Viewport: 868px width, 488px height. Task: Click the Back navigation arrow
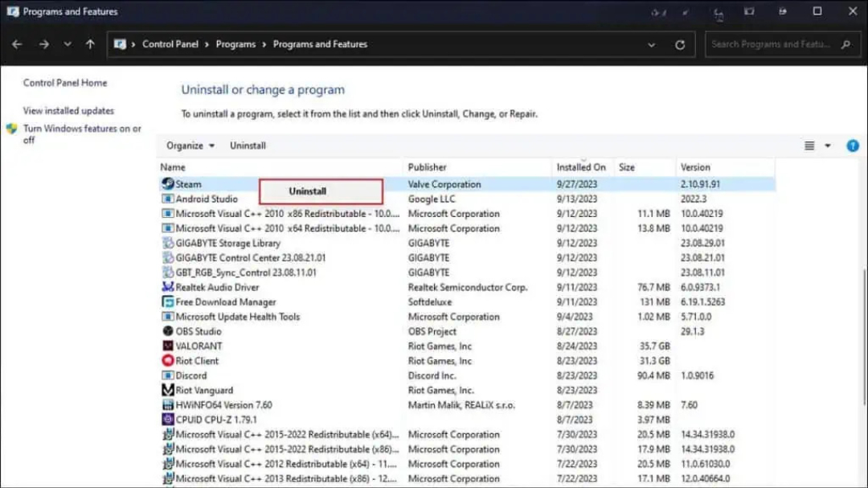[x=17, y=44]
